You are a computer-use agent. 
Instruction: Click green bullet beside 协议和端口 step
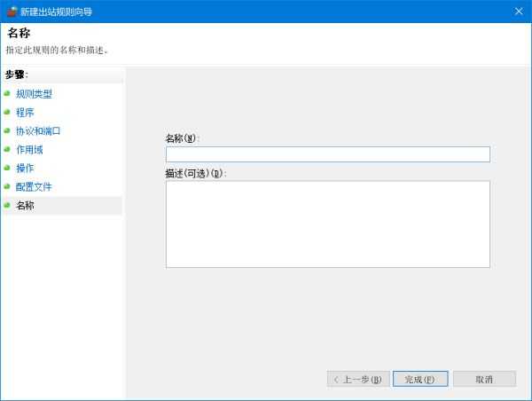(7, 130)
